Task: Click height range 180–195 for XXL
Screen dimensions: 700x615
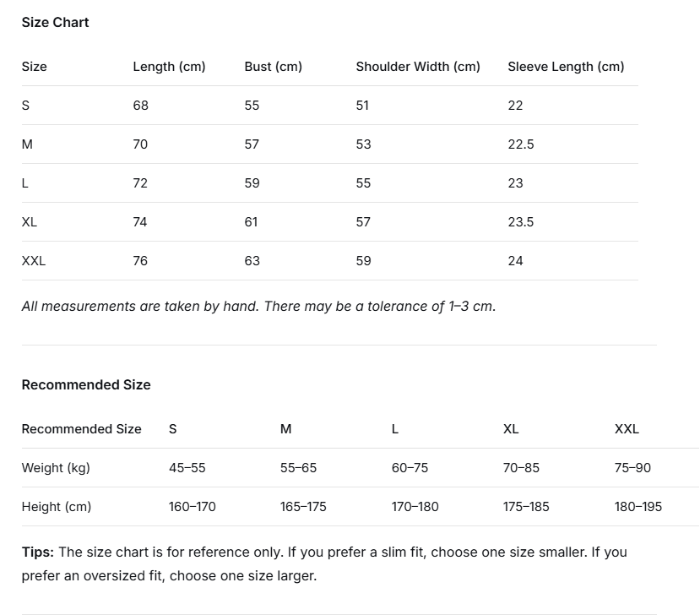Action: coord(638,507)
